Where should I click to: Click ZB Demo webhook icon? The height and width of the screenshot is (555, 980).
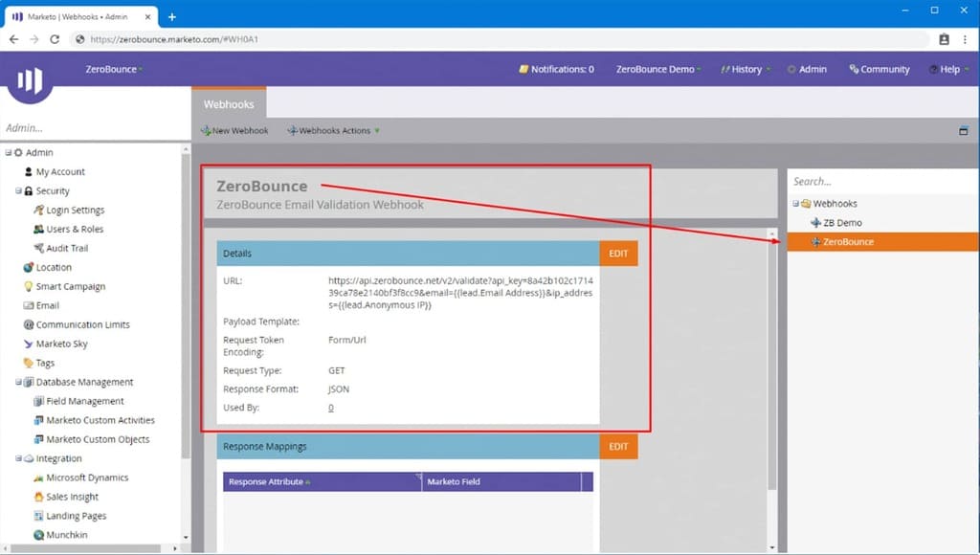(x=815, y=223)
